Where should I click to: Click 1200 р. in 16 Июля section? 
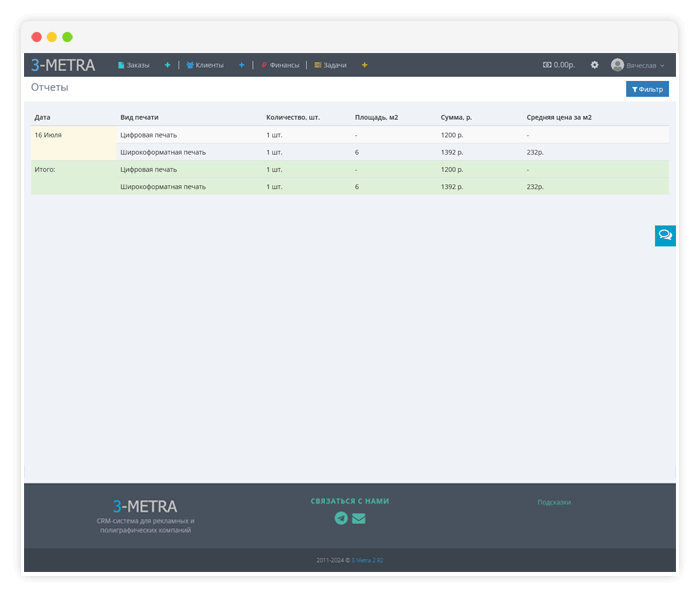(452, 135)
